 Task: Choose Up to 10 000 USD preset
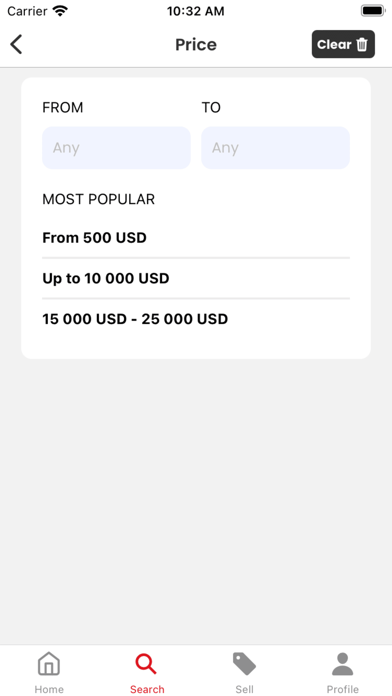click(196, 278)
